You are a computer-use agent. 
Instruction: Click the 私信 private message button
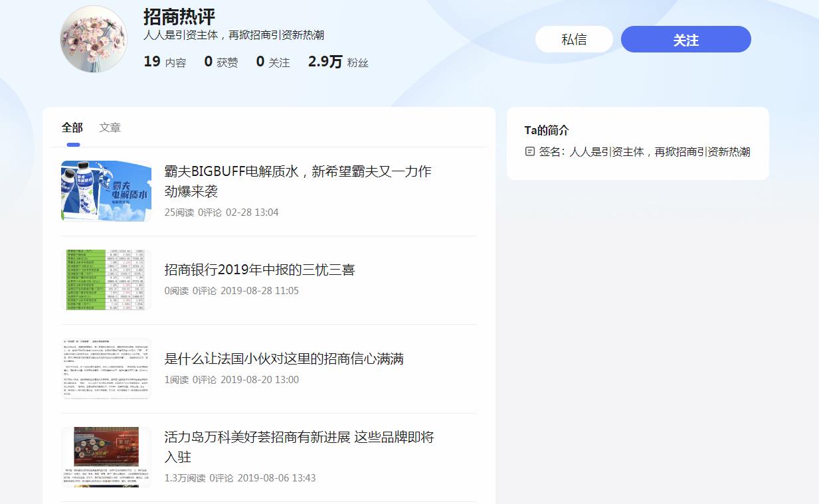pos(574,39)
